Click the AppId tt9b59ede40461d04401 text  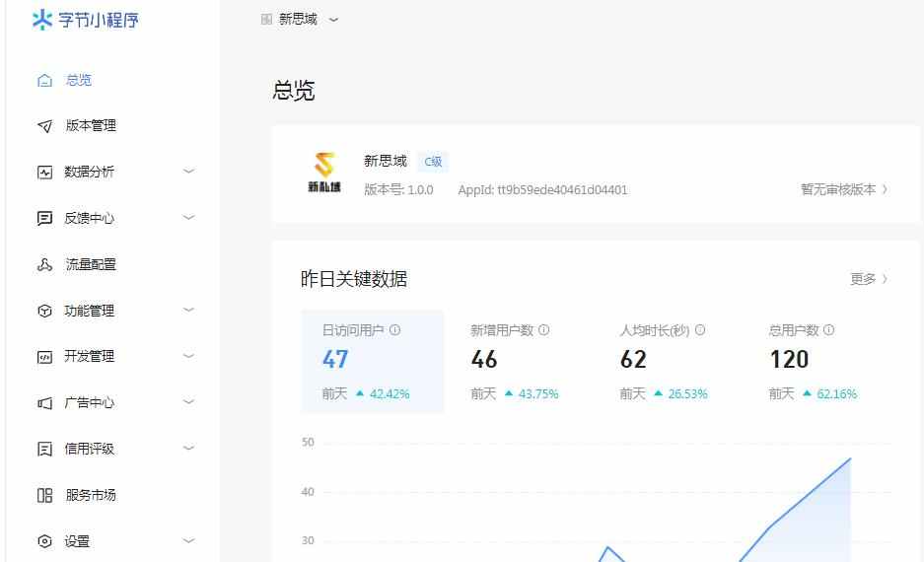(542, 189)
